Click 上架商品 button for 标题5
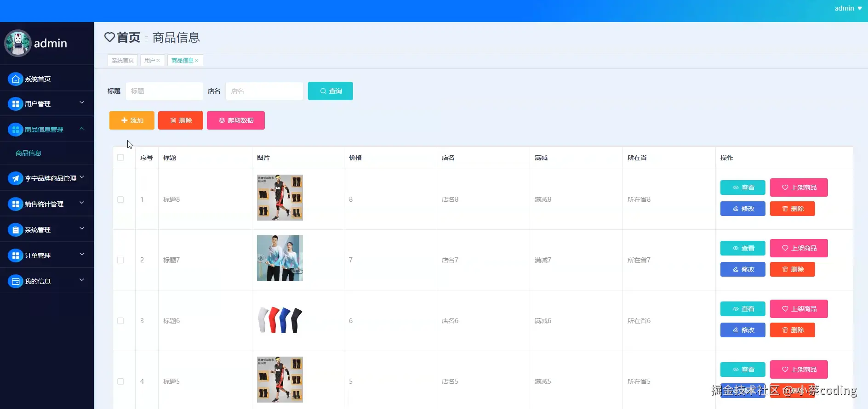The image size is (868, 409). click(x=799, y=369)
